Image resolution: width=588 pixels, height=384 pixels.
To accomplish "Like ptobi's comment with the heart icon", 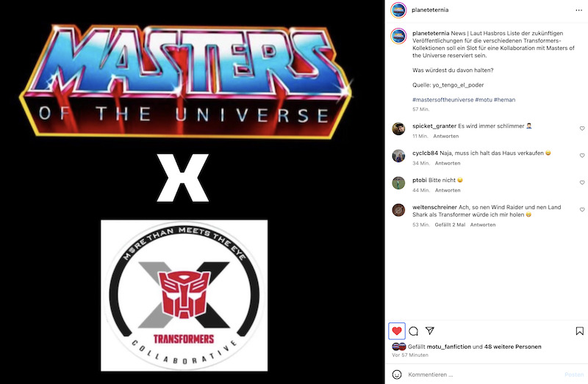I will tap(582, 182).
